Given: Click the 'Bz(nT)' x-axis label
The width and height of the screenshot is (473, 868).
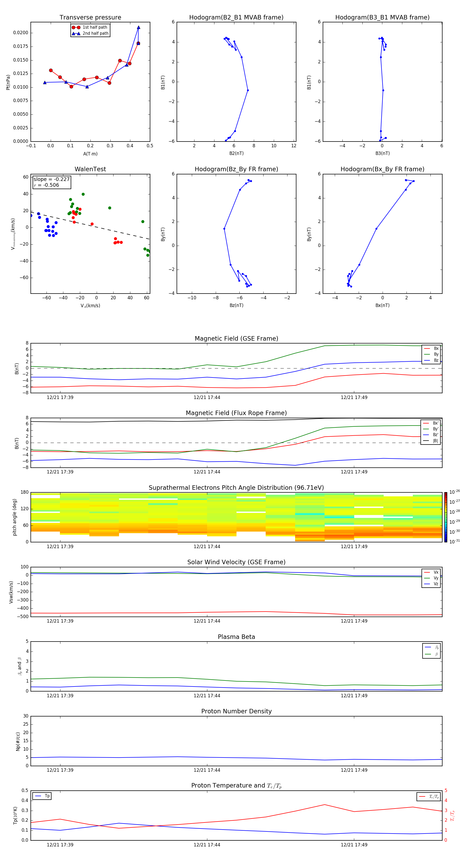Looking at the screenshot, I should click(236, 305).
